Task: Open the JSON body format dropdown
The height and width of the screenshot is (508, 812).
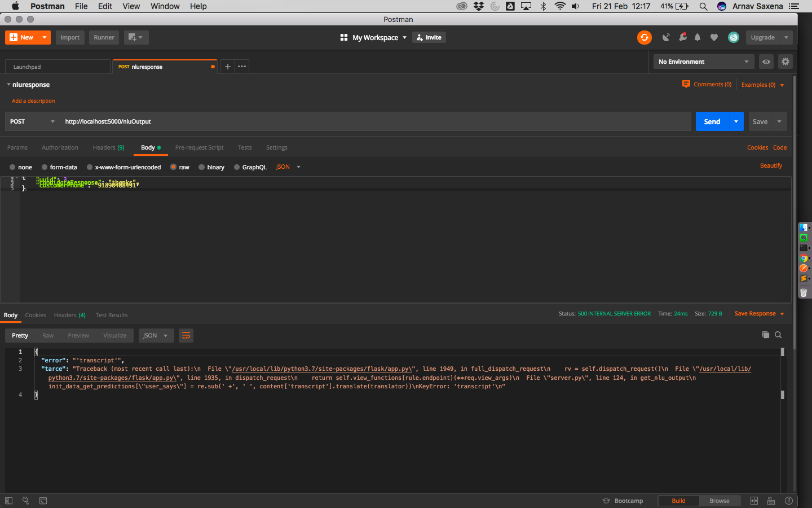Action: click(x=288, y=167)
